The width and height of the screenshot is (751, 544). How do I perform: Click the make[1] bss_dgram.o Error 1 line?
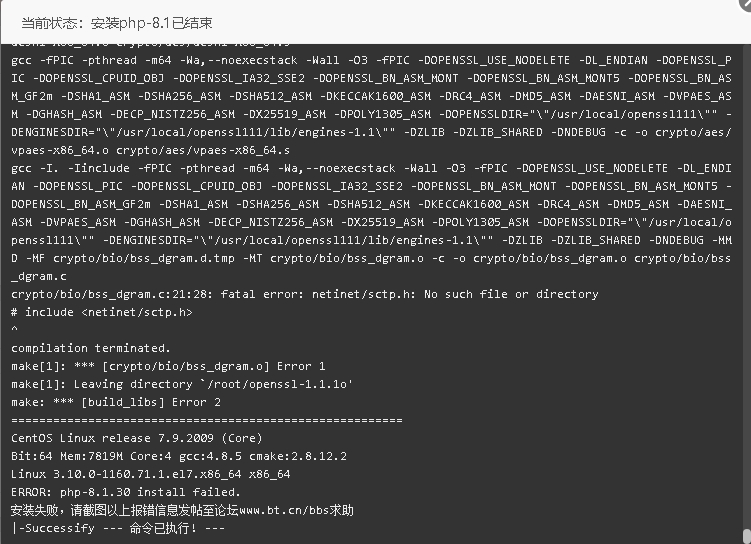pyautogui.click(x=168, y=366)
